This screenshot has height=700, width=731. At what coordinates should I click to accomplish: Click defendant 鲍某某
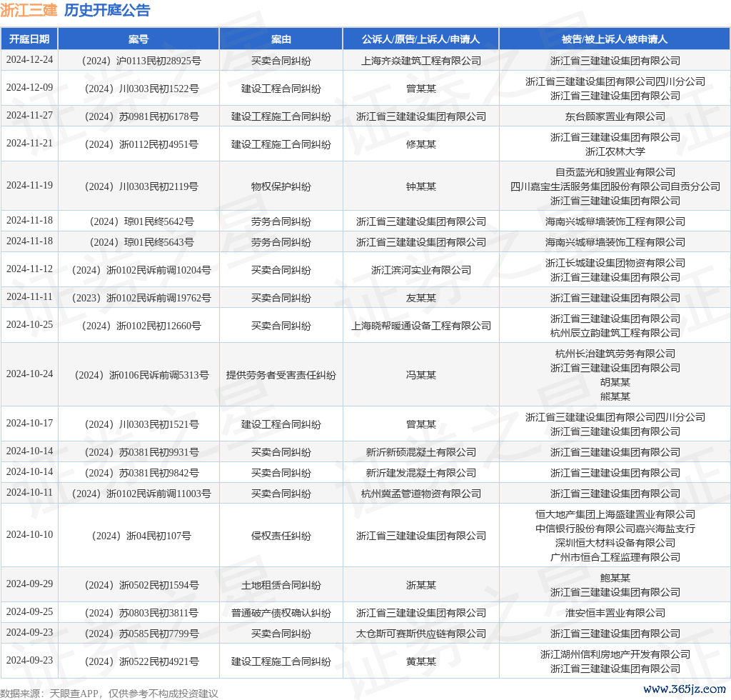pyautogui.click(x=615, y=579)
